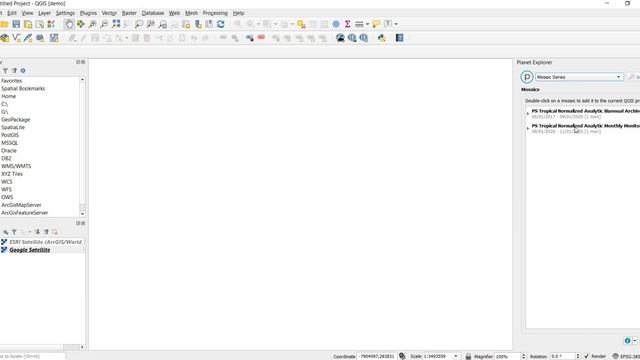Click the blue book plugin icon
The image size is (640, 360).
click(400, 38)
